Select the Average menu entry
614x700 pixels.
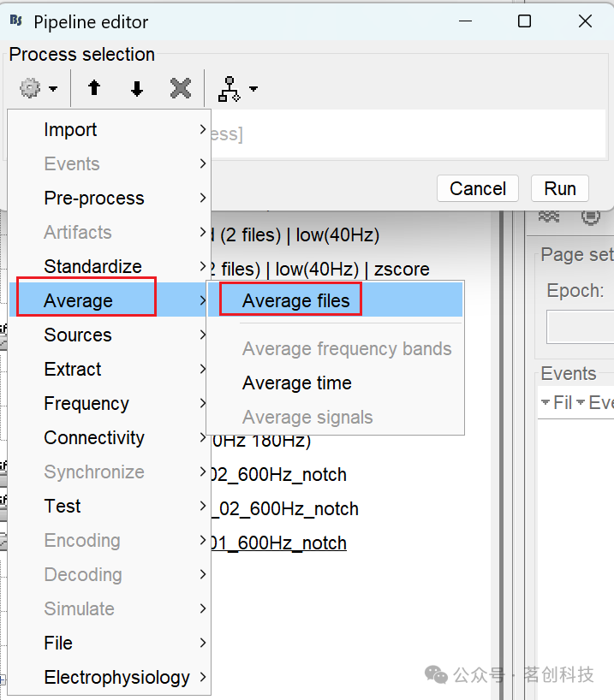coord(110,300)
